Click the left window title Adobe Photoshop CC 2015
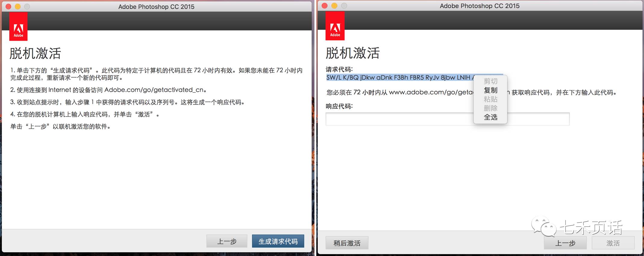 tap(156, 7)
